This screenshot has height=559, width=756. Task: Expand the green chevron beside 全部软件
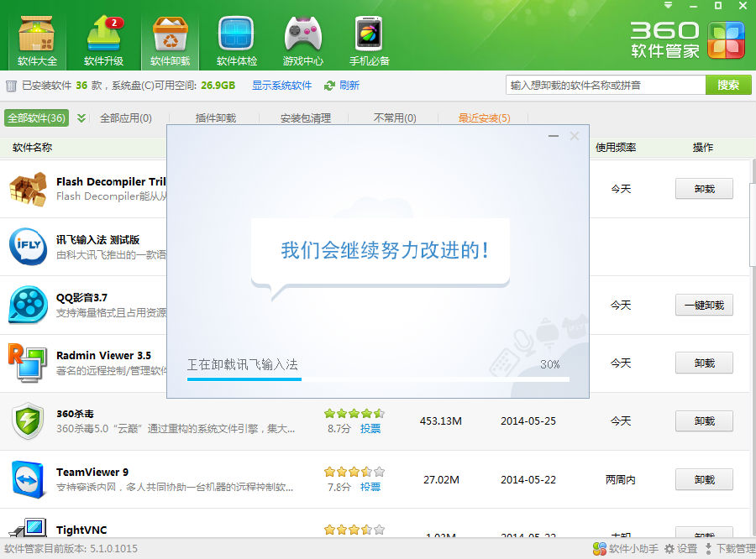81,118
